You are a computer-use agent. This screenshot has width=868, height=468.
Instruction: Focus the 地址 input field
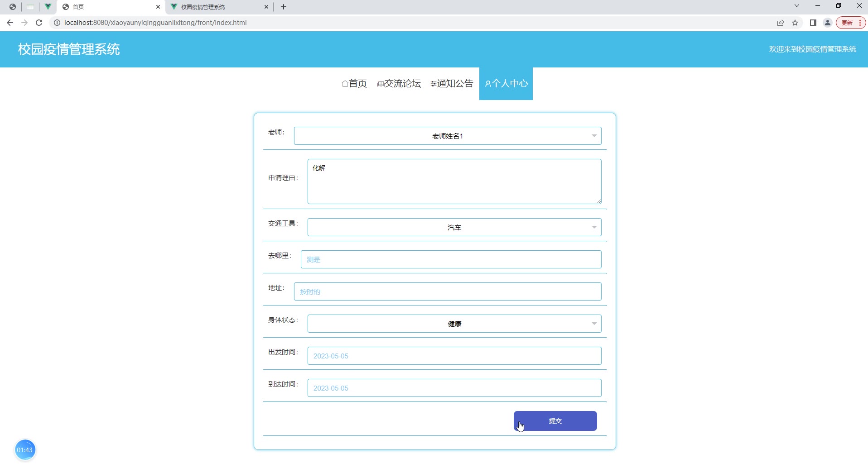pos(448,291)
